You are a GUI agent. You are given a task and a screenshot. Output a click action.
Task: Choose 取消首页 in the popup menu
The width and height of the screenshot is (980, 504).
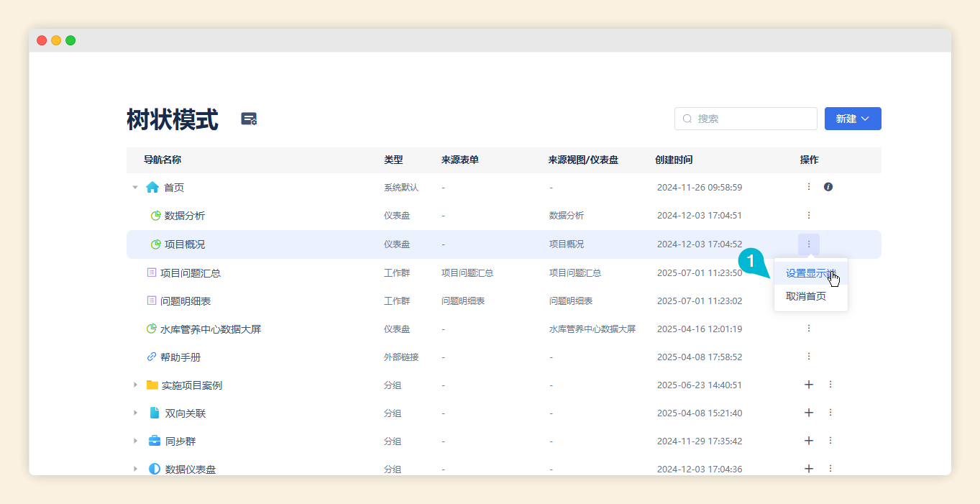(805, 297)
